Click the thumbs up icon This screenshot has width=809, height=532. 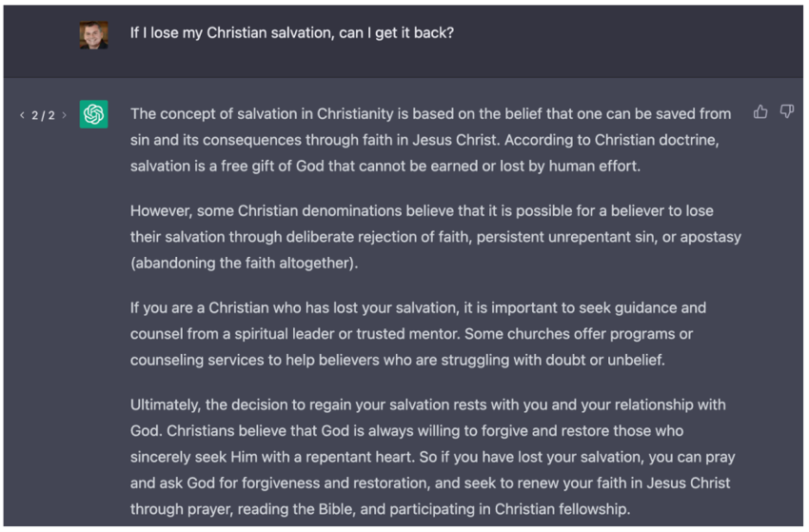760,112
